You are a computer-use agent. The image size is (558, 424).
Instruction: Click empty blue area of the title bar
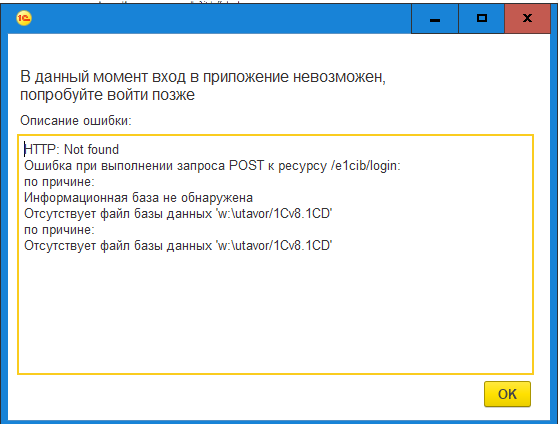tap(221, 19)
